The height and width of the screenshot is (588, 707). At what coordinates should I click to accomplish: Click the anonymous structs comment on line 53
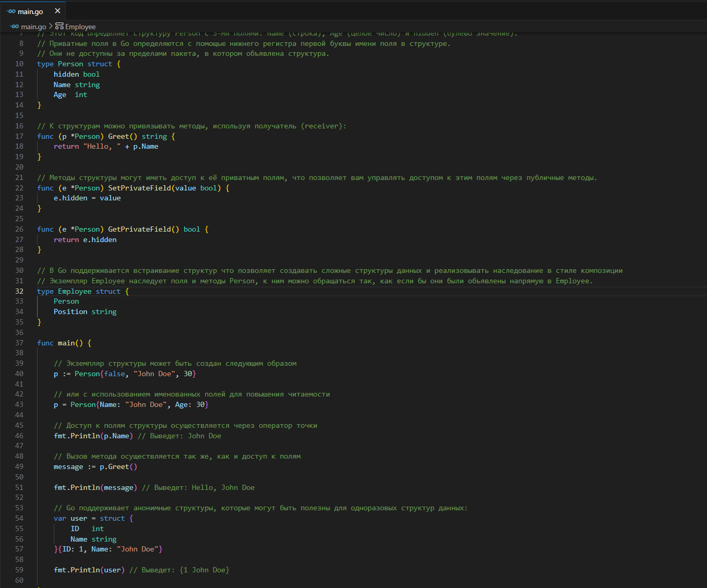260,508
